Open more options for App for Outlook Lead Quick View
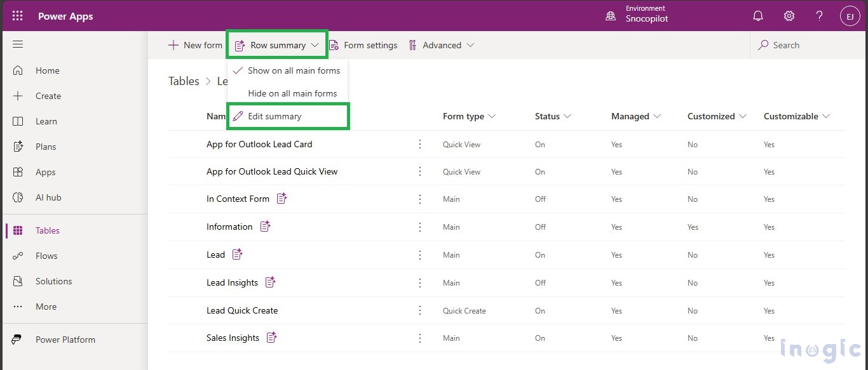Image resolution: width=868 pixels, height=370 pixels. click(419, 171)
